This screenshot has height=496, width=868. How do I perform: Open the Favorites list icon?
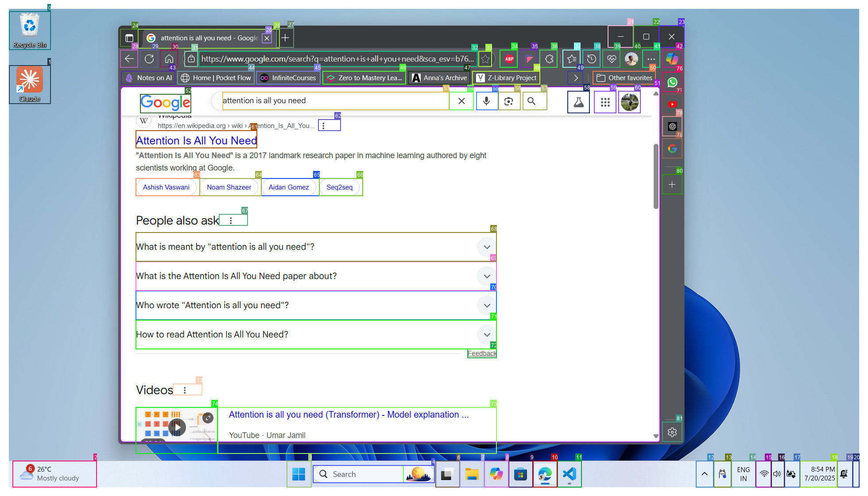pos(572,58)
